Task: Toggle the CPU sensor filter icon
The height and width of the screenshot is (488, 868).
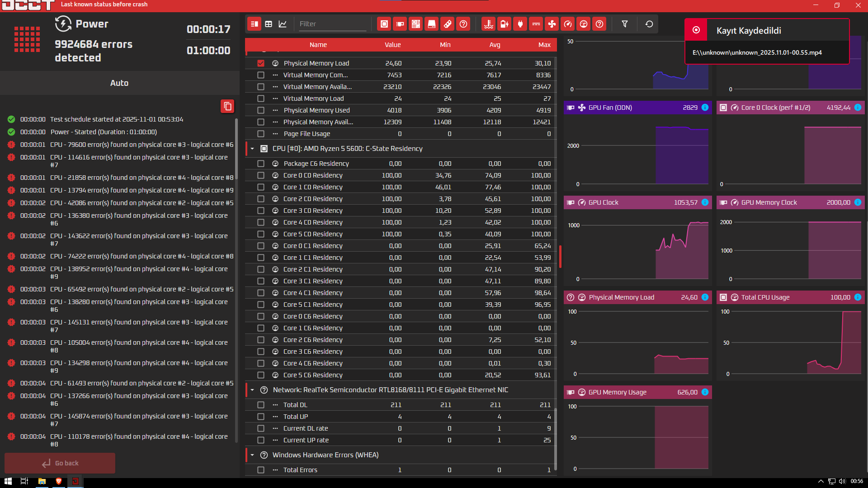Action: click(384, 24)
